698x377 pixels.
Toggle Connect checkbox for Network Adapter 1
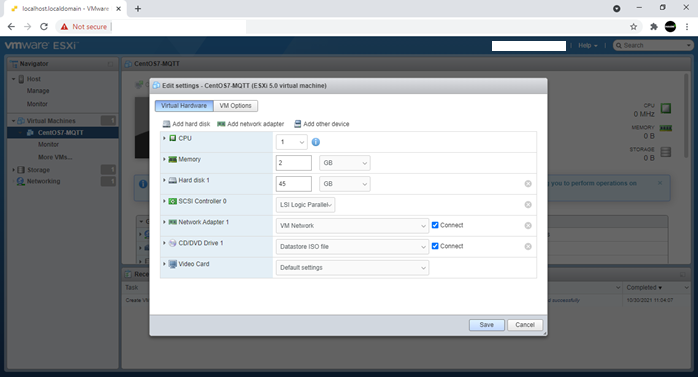(x=435, y=225)
